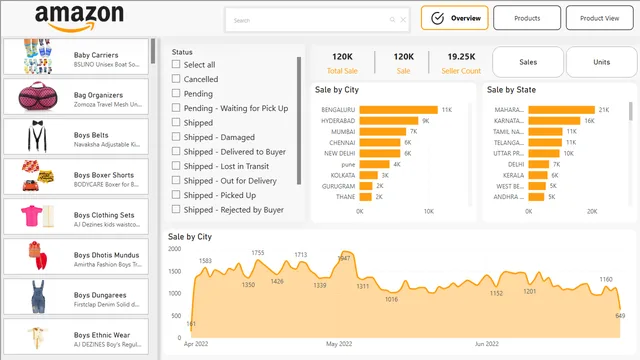
Task: Click the KERALA state bar
Action: point(538,175)
